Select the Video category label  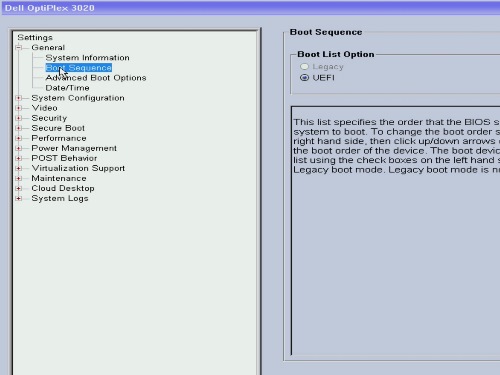tap(44, 108)
